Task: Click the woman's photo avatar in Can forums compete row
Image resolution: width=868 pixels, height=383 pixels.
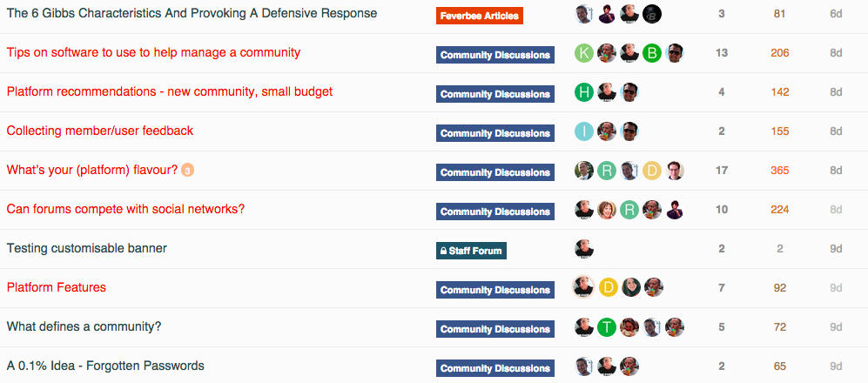Action: pos(607,211)
